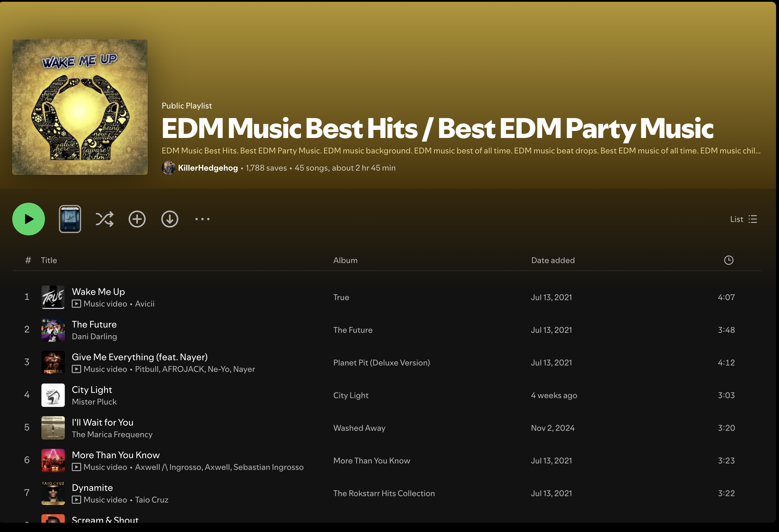The width and height of the screenshot is (779, 532).
Task: Click the music video icon under Wake Me Up
Action: 76,304
